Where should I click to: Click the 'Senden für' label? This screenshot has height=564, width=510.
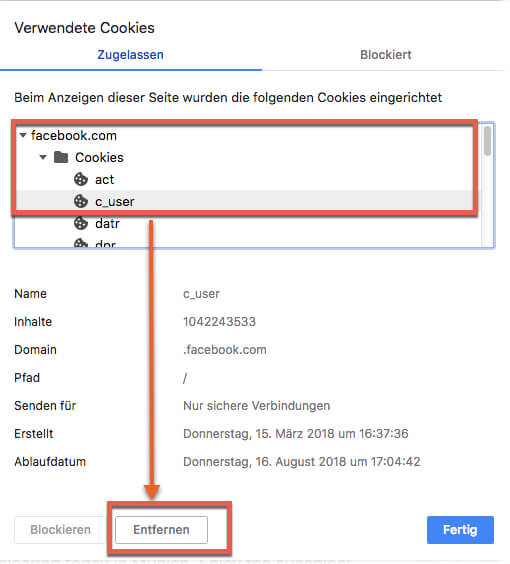[45, 406]
